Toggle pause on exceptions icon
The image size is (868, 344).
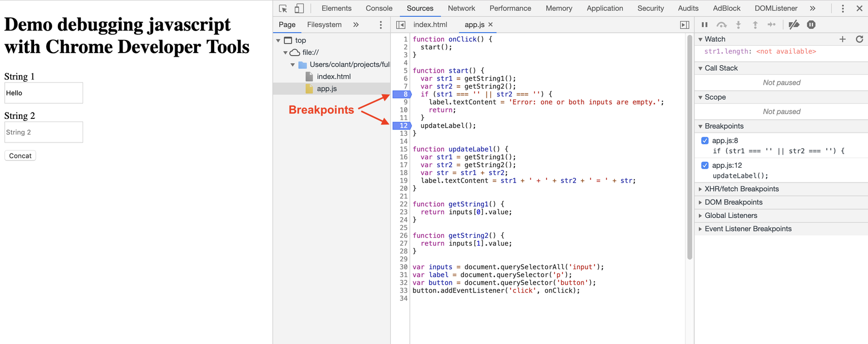click(811, 25)
